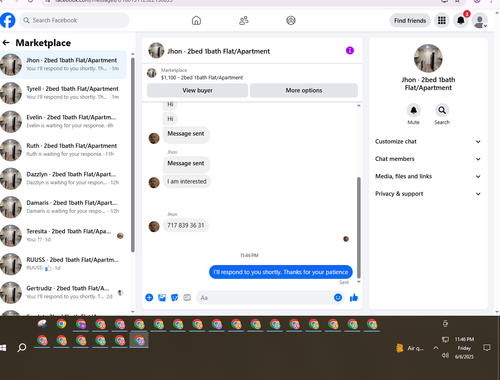This screenshot has height=380, width=500.
Task: Click the chat messages scrollbar
Action: 359,227
